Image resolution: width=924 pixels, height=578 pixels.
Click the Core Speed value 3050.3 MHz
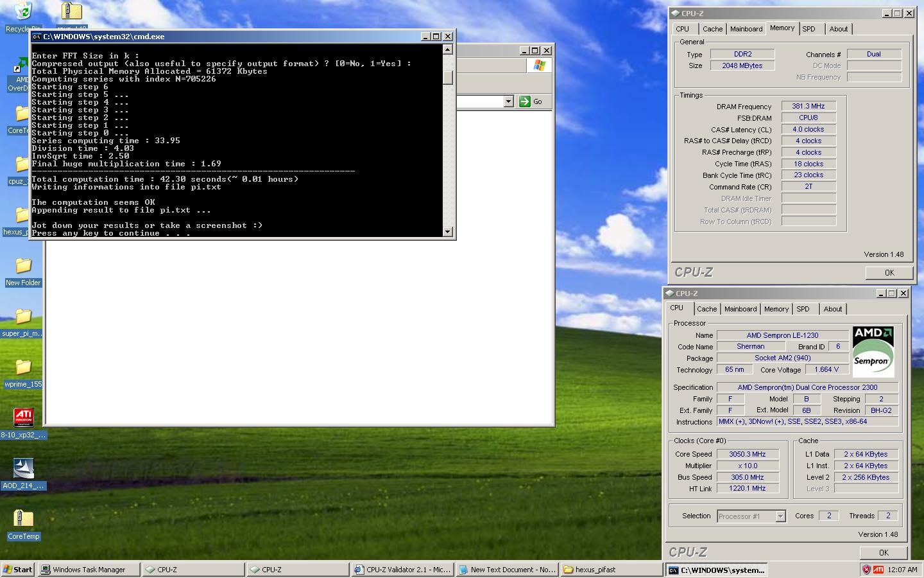pyautogui.click(x=748, y=455)
